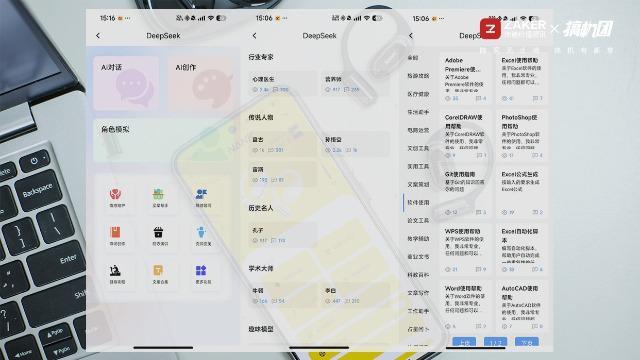Select the 孔子 historical figure card
640x360 pixels.
point(282,235)
